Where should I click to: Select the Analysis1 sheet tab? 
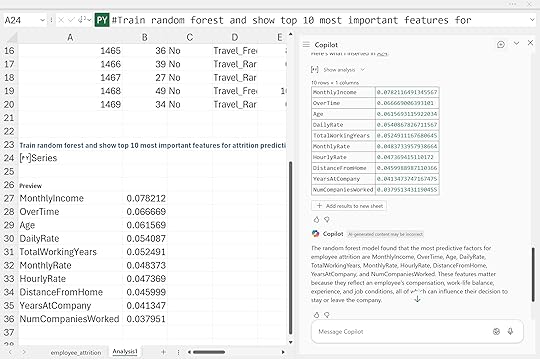pyautogui.click(x=125, y=351)
